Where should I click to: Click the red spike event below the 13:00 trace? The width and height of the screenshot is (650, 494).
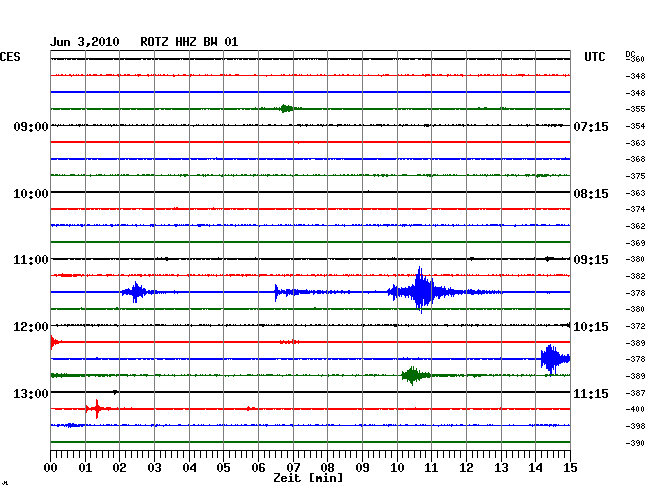97,409
